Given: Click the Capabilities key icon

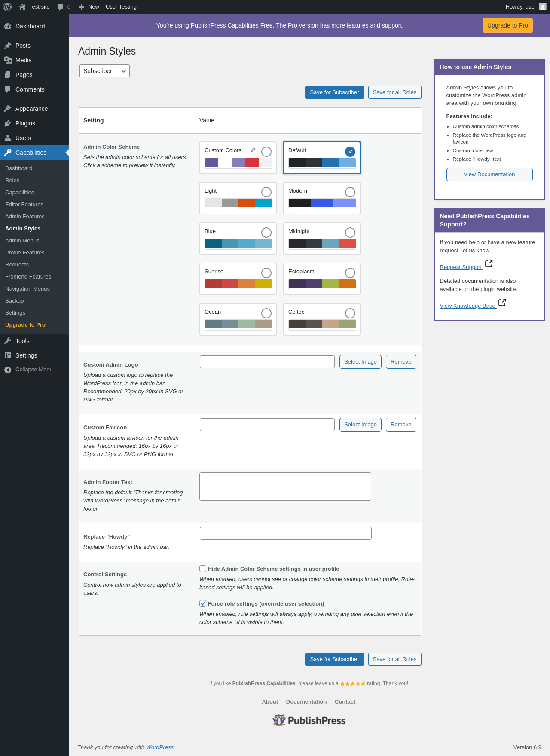Looking at the screenshot, I should point(8,153).
